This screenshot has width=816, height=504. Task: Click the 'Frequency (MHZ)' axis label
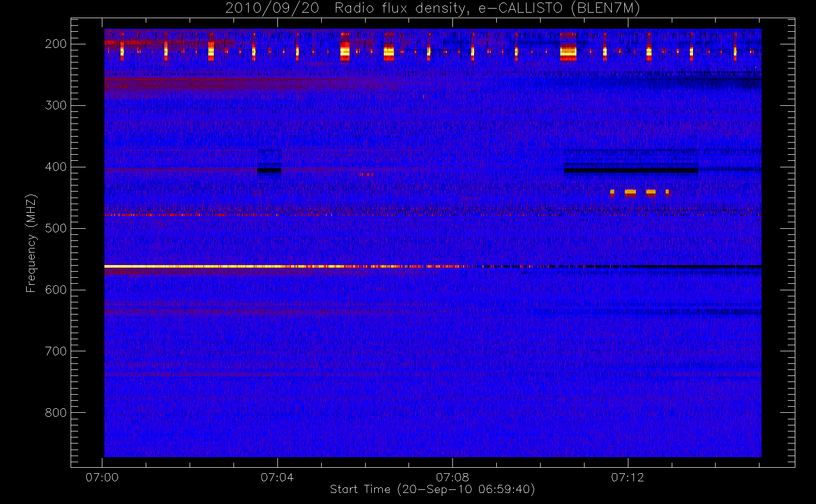[x=31, y=243]
